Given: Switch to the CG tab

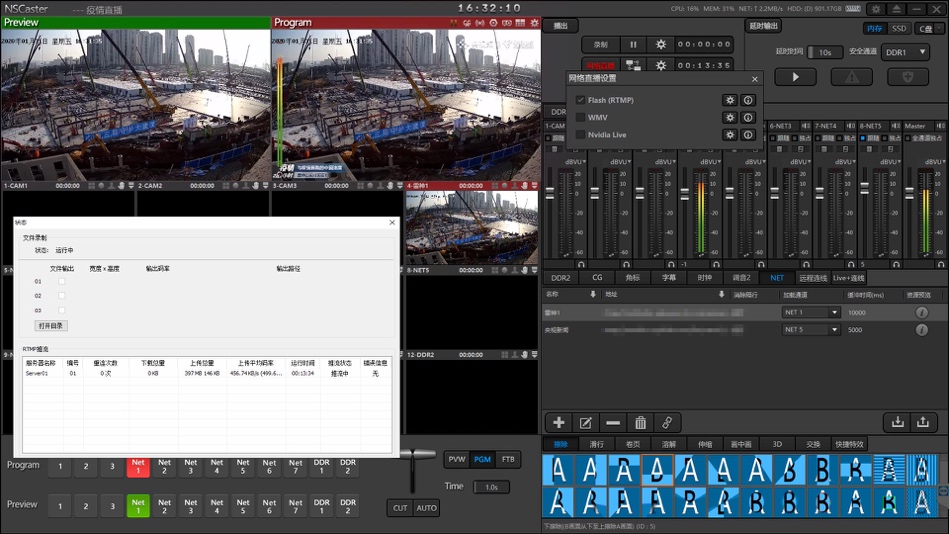Looking at the screenshot, I should 597,278.
